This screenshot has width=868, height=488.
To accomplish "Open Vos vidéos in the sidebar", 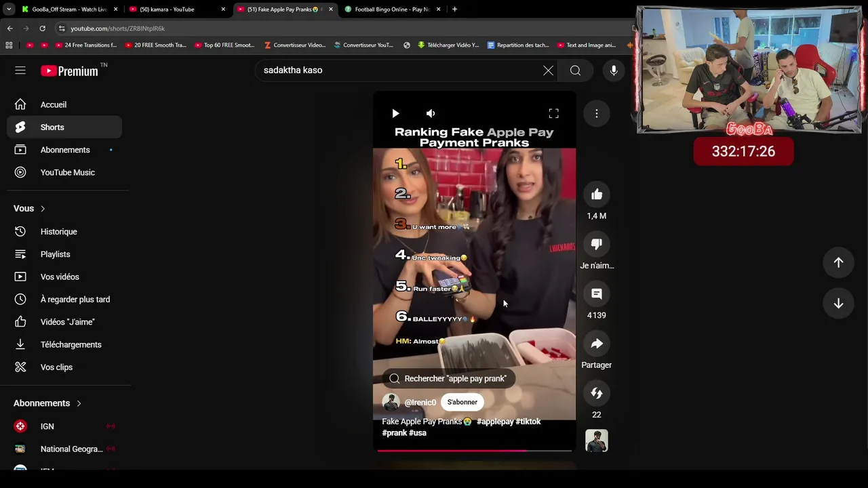I will [x=64, y=277].
